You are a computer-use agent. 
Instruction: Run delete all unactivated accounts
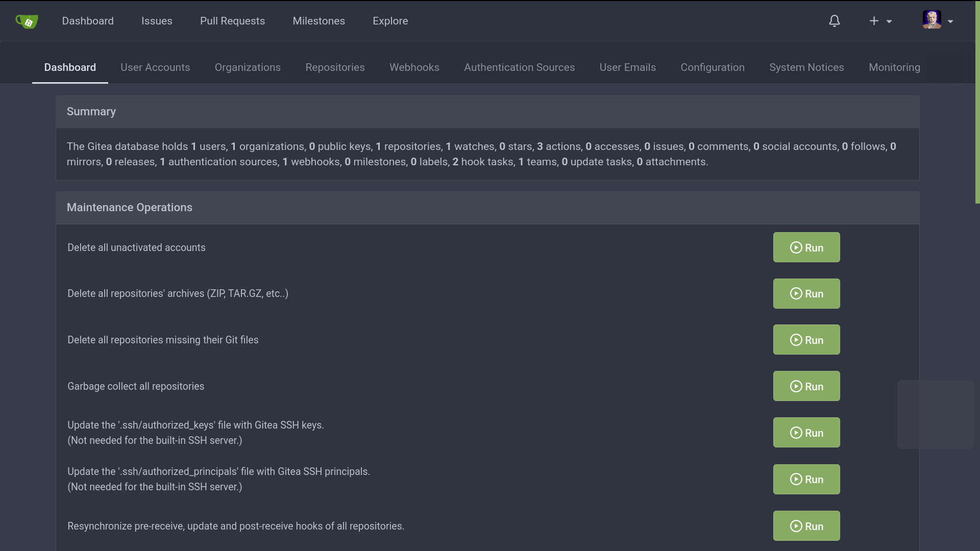[806, 247]
